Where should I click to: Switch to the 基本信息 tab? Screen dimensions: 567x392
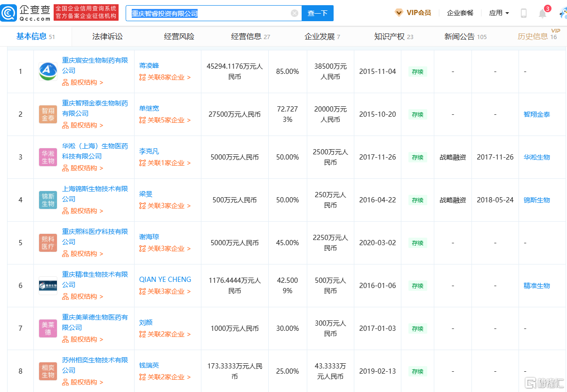[36, 37]
